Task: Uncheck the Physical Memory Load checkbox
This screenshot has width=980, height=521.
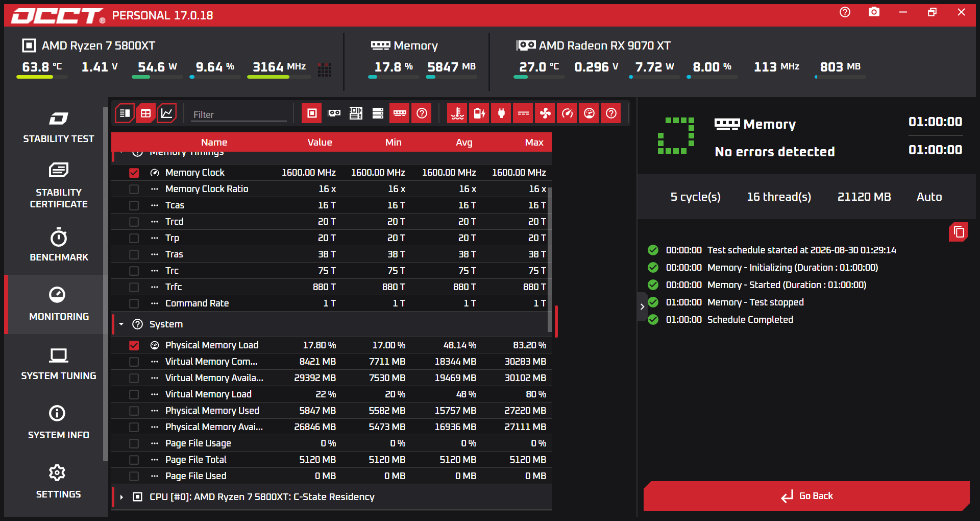Action: (x=134, y=346)
